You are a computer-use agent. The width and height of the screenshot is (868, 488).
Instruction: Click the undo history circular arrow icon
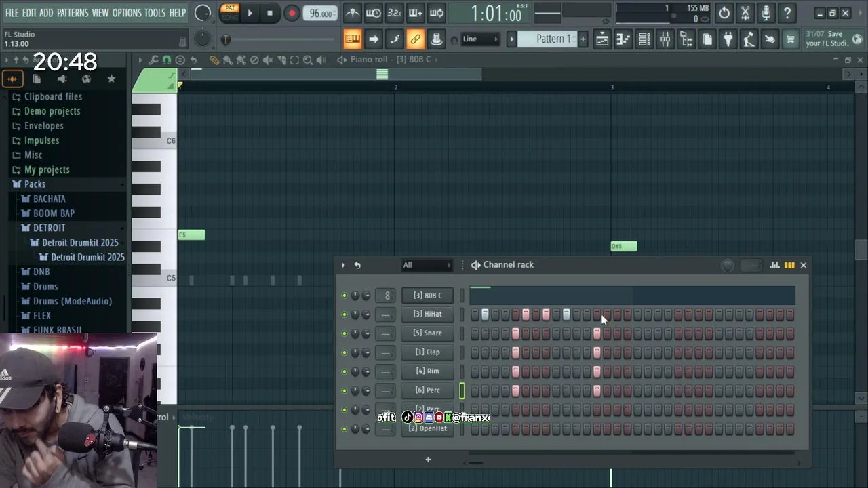[724, 13]
